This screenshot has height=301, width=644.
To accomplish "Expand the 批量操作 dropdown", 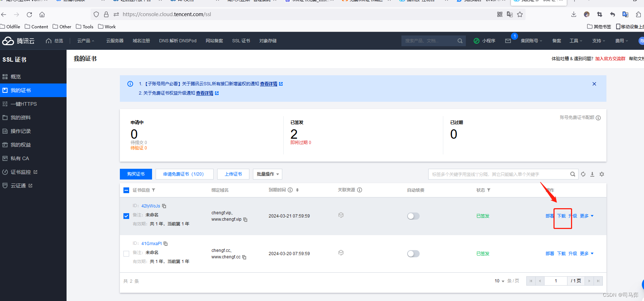I will click(268, 174).
